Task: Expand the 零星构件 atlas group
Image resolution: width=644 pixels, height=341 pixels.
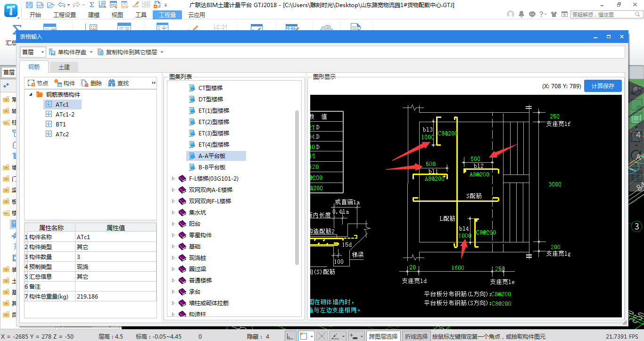Action: pyautogui.click(x=173, y=235)
